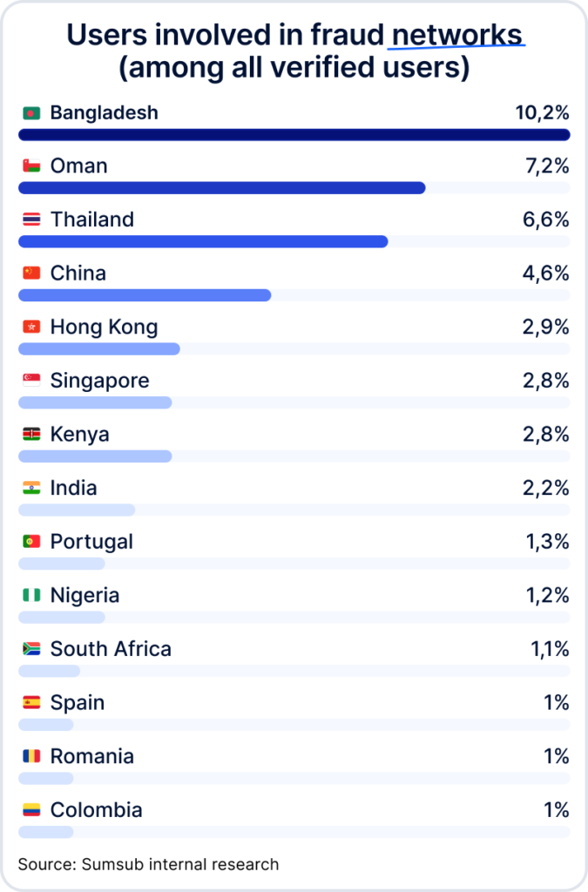Click the Kenya flag icon
This screenshot has height=892, width=588.
31,435
